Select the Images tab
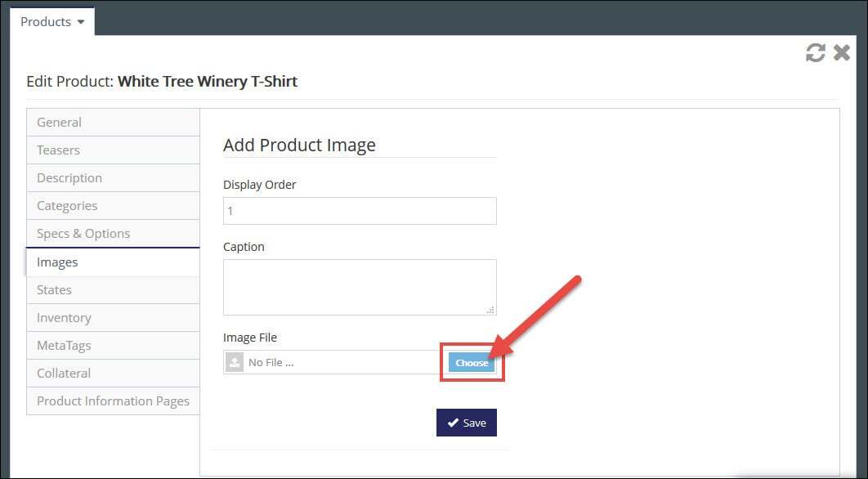 click(113, 262)
